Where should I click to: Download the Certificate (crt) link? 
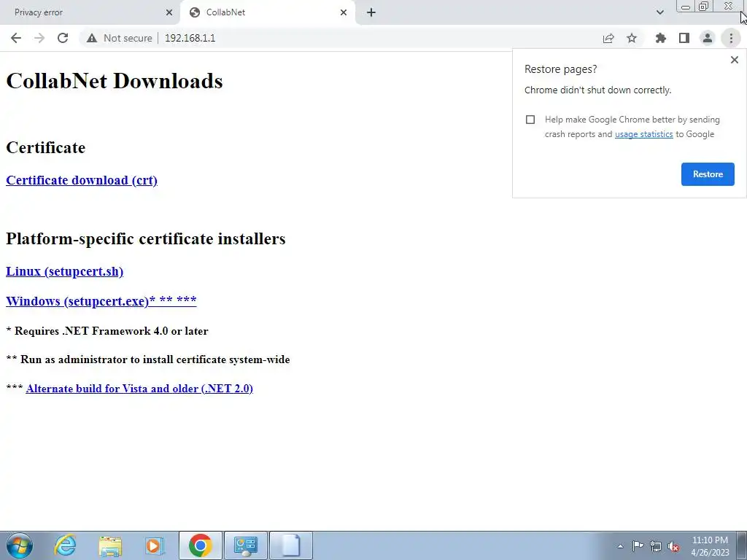82,180
